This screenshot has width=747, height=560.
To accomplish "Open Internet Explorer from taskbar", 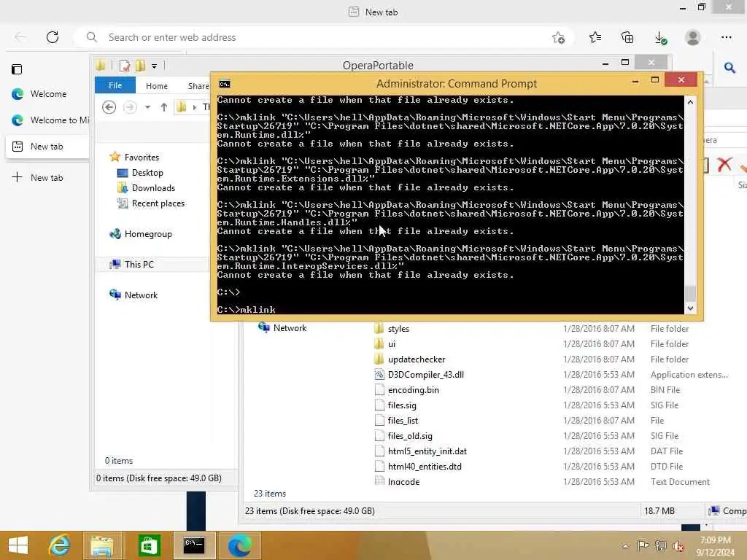I will point(60,545).
